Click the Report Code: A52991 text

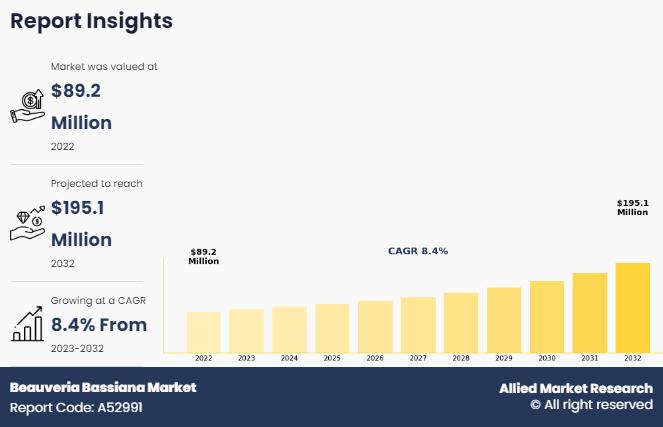coord(77,408)
